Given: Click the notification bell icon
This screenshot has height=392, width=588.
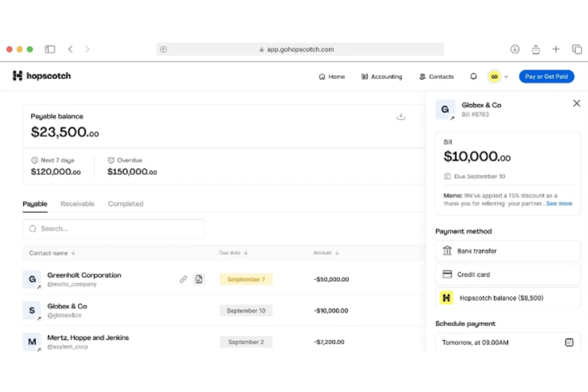Looking at the screenshot, I should pos(473,76).
